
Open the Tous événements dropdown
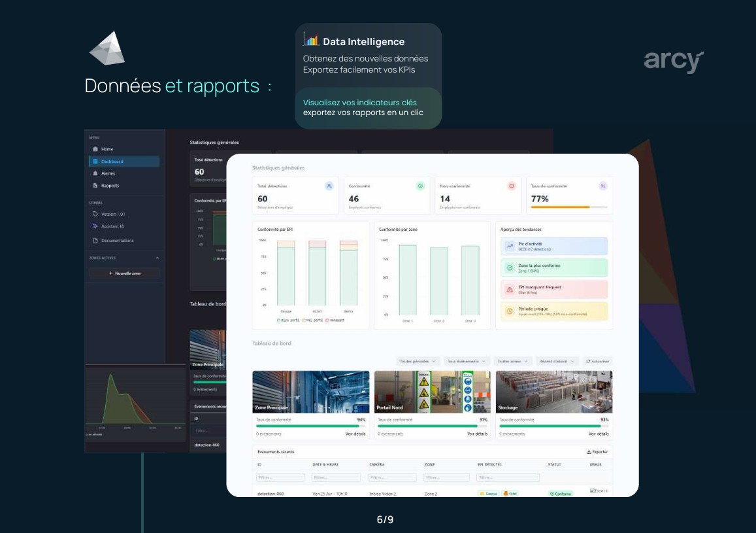[467, 361]
